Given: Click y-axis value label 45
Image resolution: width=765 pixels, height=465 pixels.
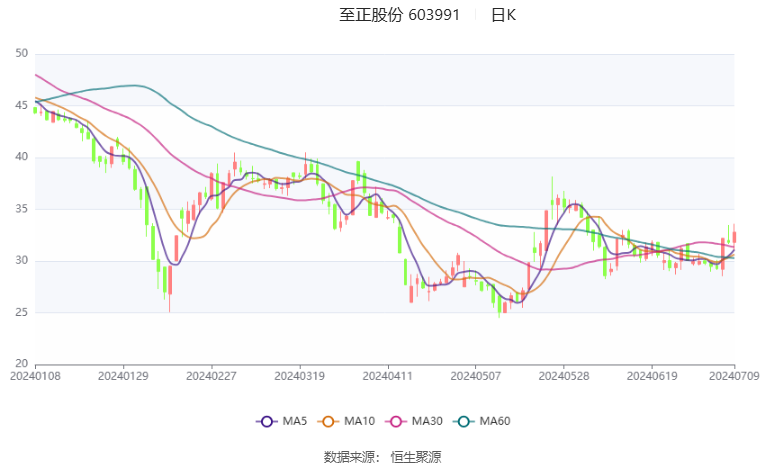Looking at the screenshot, I should pyautogui.click(x=21, y=105).
